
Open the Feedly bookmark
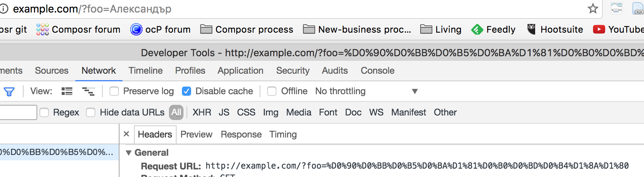click(x=493, y=30)
